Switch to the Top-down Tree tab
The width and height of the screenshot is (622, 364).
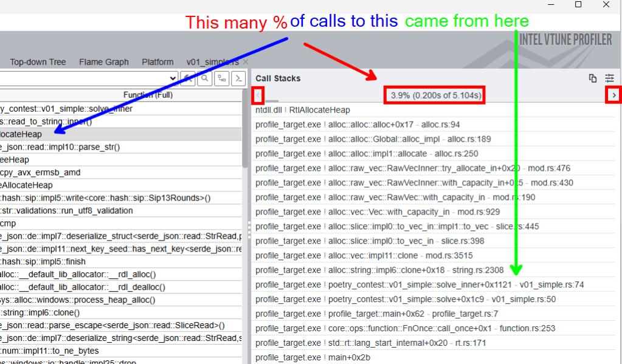pos(38,62)
